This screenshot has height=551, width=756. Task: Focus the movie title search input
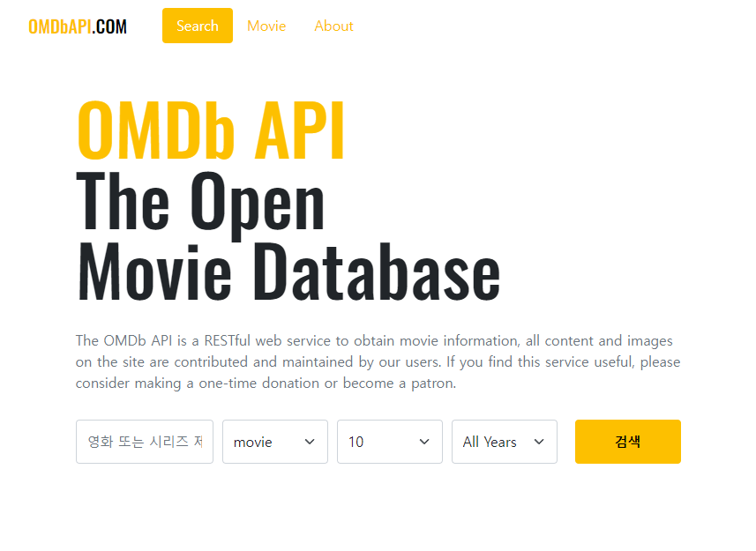[144, 442]
